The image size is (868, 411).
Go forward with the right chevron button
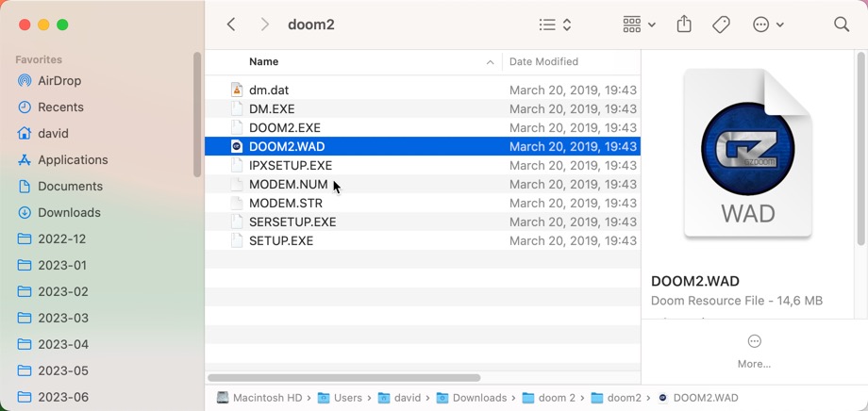264,25
